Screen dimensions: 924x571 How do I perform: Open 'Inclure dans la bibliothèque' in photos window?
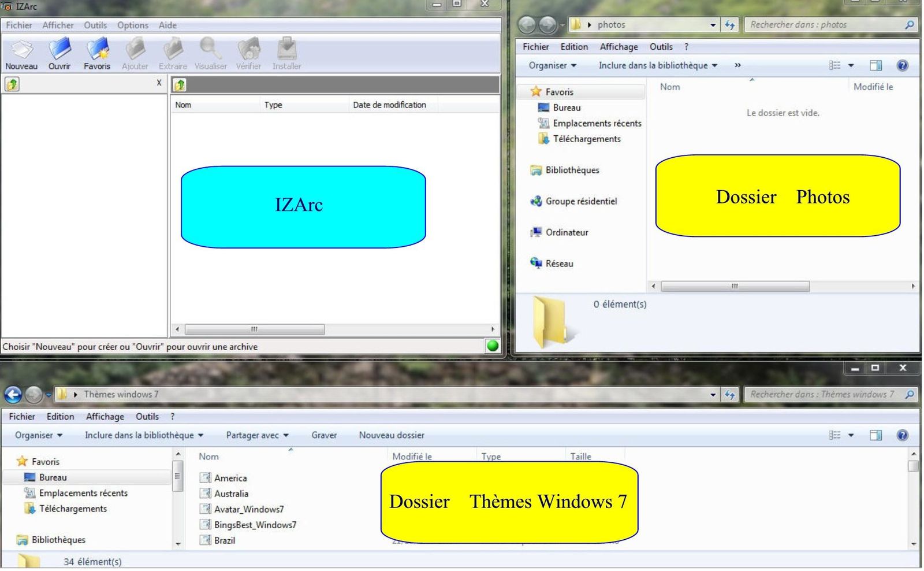[658, 65]
